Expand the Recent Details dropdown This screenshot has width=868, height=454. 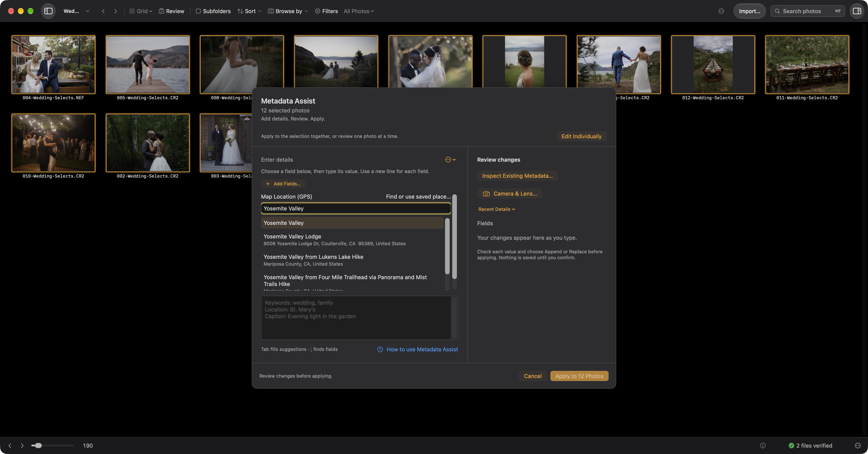point(497,209)
